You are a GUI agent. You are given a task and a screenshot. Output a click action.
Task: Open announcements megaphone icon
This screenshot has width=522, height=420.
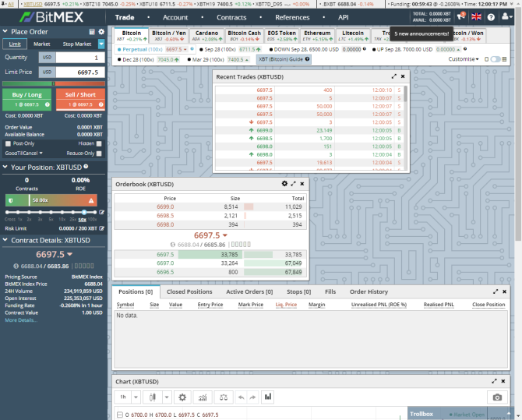(460, 16)
